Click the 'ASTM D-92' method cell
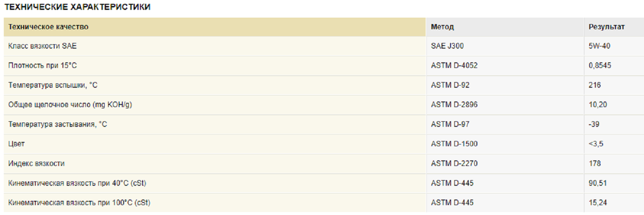The width and height of the screenshot is (644, 215). 450,85
